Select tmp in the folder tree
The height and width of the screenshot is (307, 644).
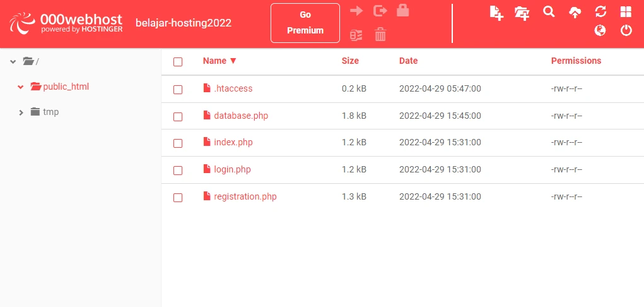tap(51, 112)
